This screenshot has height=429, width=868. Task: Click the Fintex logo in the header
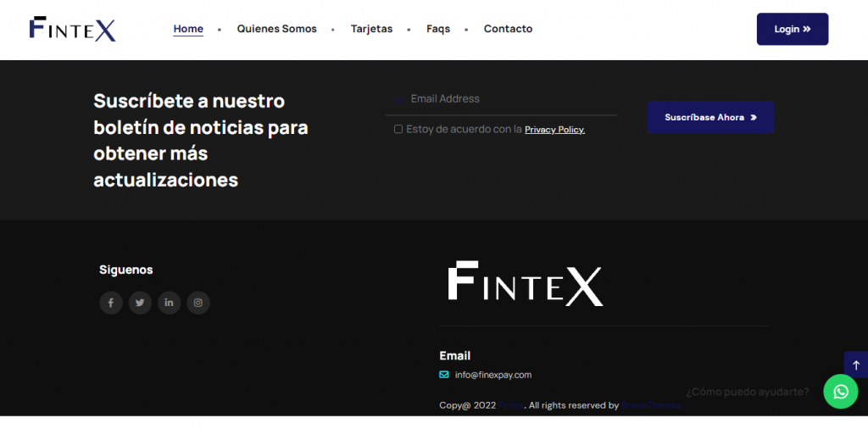(x=73, y=29)
